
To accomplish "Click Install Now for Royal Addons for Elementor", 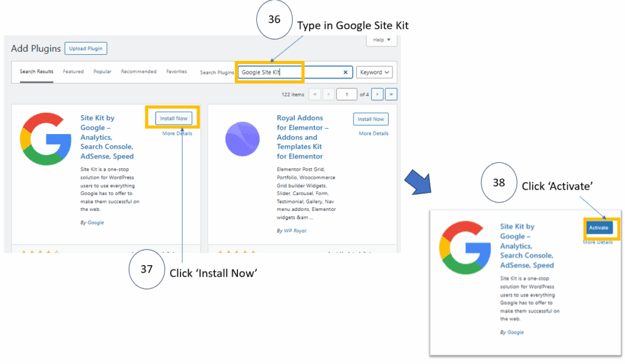I will click(370, 119).
